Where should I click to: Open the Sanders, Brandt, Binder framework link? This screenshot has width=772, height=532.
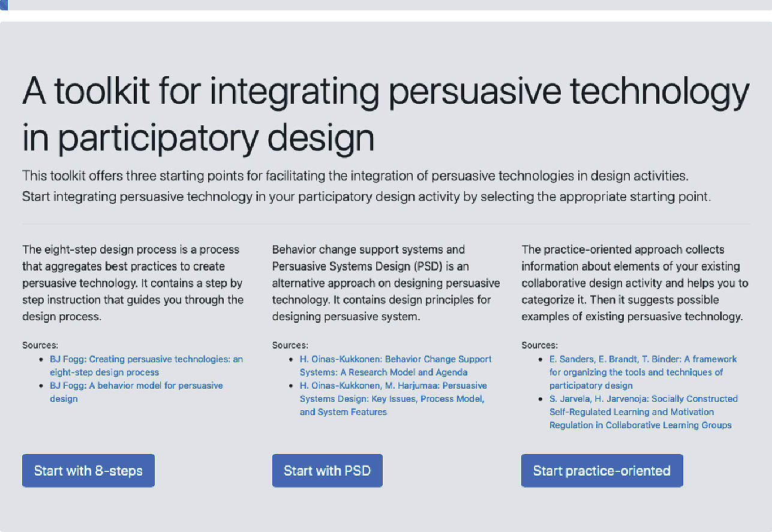pos(643,372)
